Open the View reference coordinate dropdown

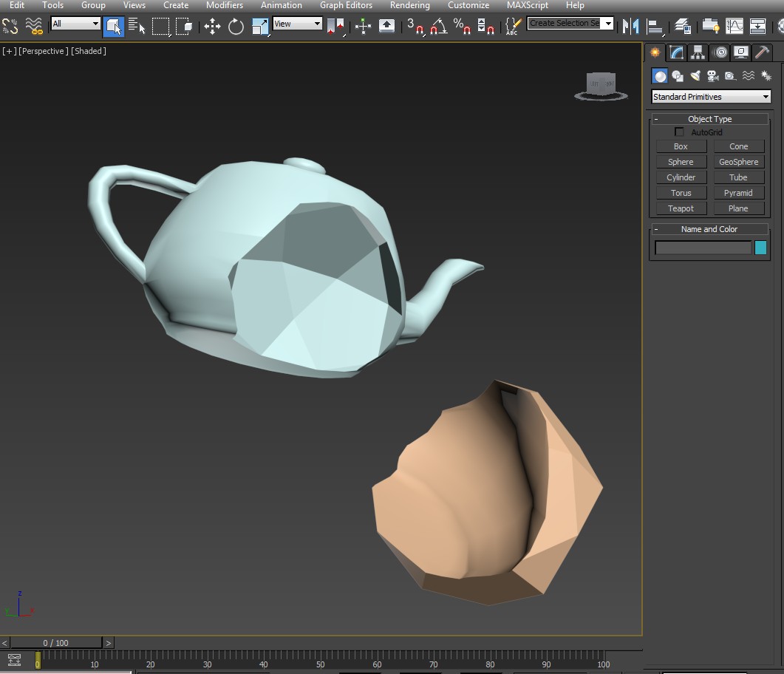point(298,24)
